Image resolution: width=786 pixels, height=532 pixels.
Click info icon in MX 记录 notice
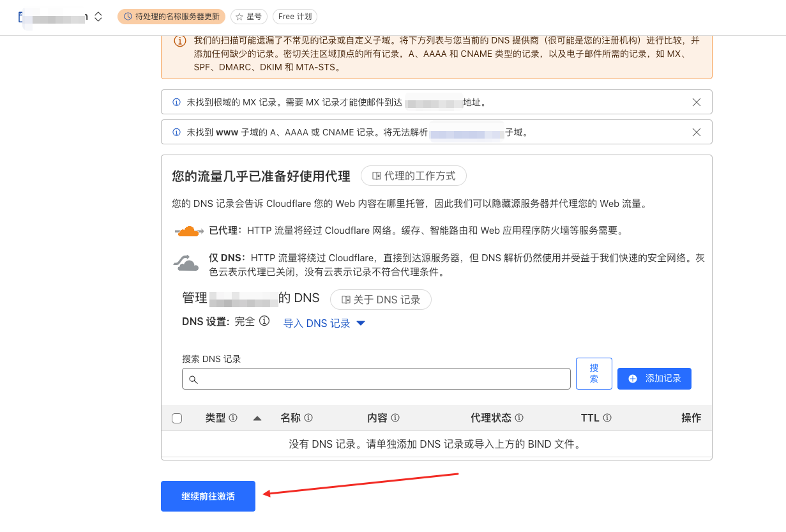tap(177, 102)
